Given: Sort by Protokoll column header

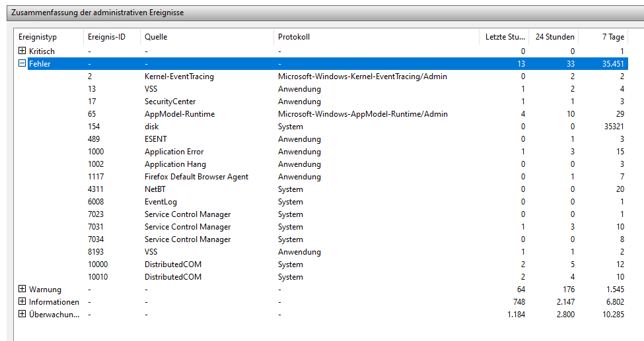Looking at the screenshot, I should (x=376, y=37).
